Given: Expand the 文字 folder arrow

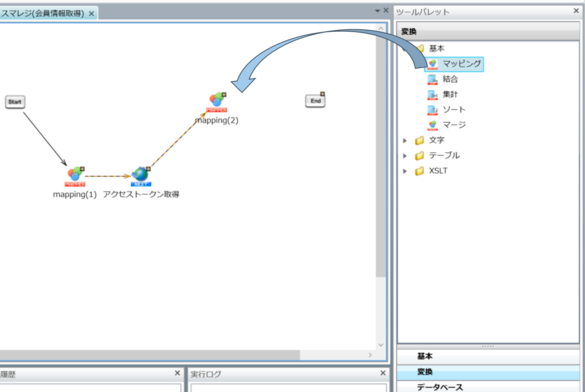Looking at the screenshot, I should click(405, 141).
